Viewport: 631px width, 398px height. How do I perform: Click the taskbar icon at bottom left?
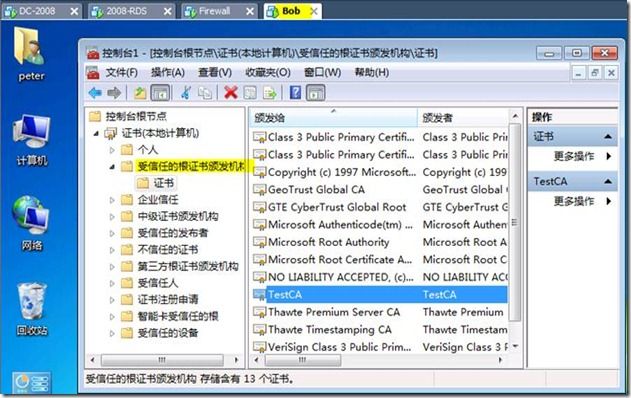tap(31, 383)
